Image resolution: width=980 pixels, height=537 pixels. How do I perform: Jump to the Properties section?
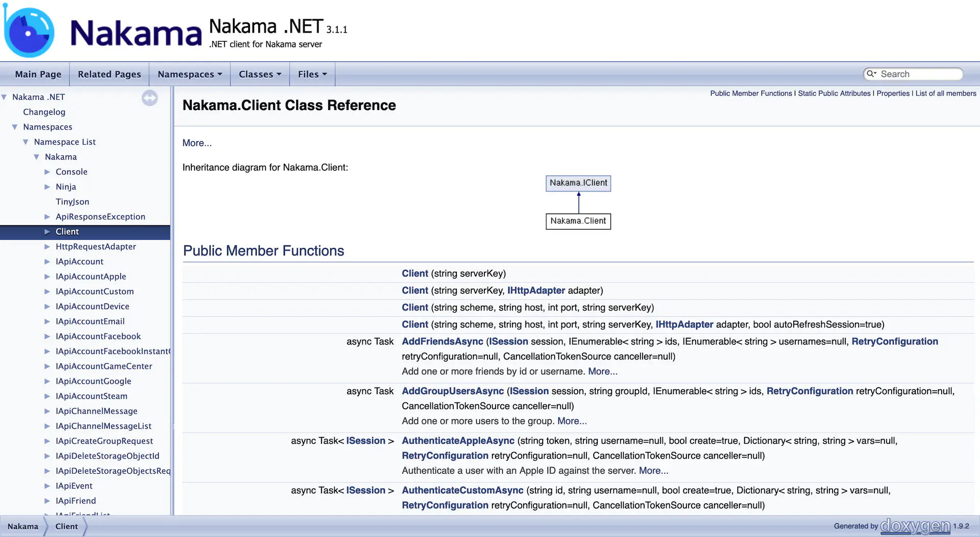893,93
